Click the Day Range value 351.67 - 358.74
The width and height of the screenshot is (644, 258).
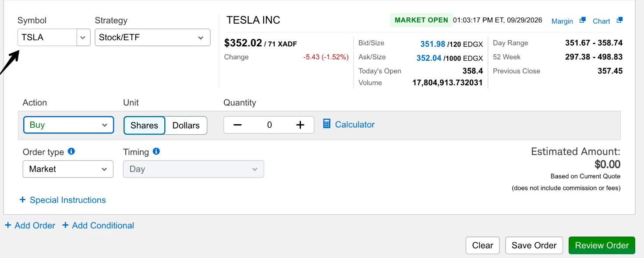tap(594, 43)
